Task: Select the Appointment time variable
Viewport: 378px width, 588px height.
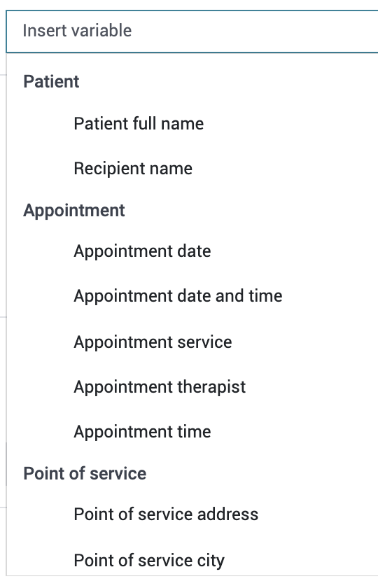Action: point(192,432)
